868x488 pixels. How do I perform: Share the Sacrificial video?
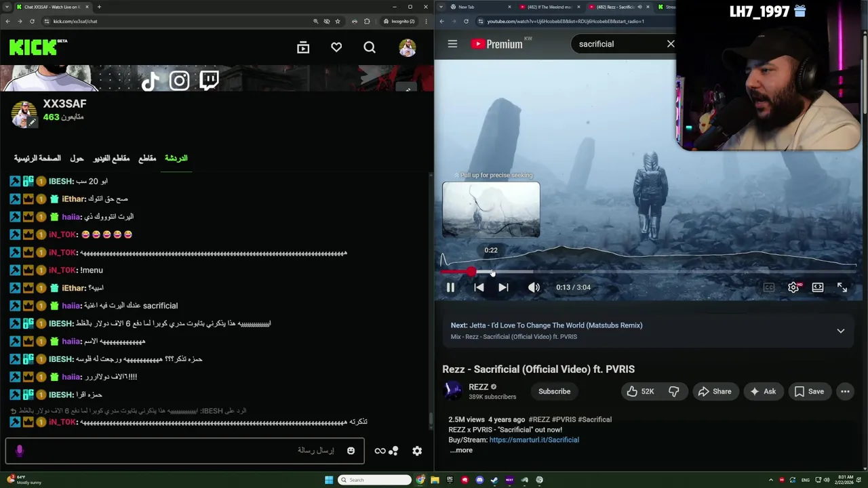click(715, 391)
